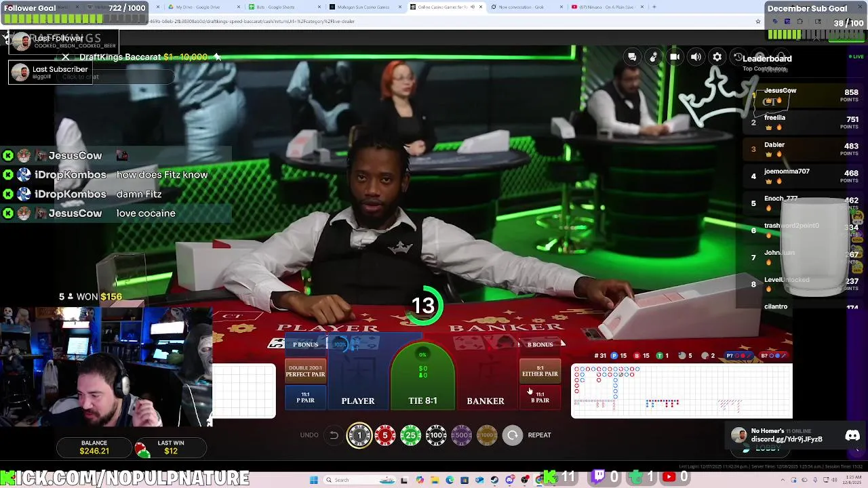
Task: Click joemomma707 leaderboard entry
Action: (x=804, y=176)
